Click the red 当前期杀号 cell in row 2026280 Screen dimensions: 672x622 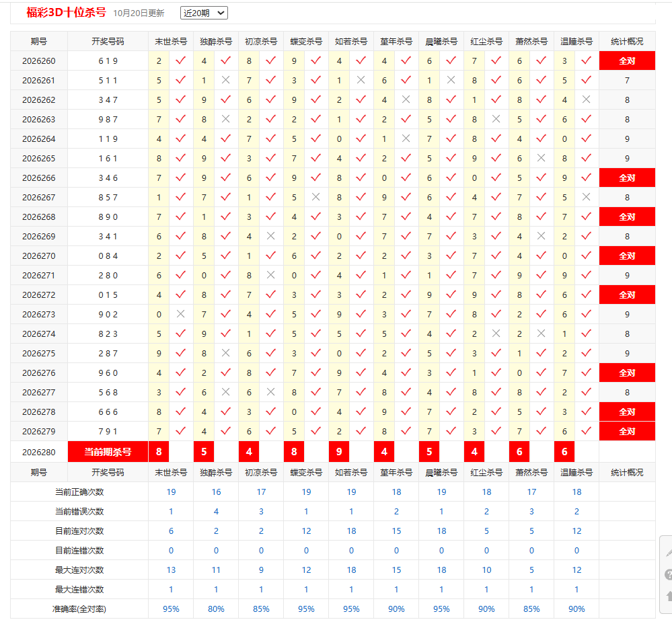click(108, 452)
